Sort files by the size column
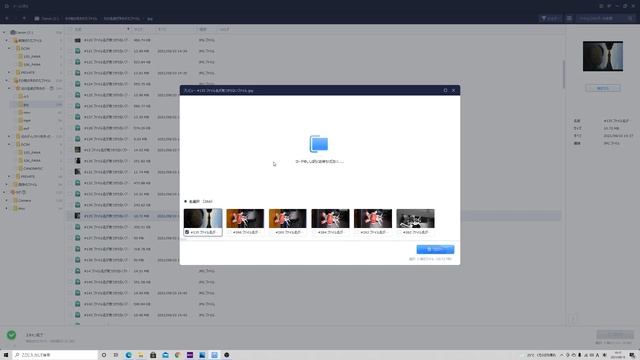The height and width of the screenshot is (360, 640). coord(138,29)
